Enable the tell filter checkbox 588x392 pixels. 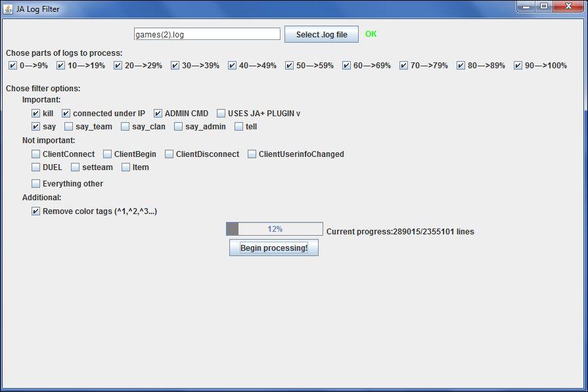click(238, 127)
